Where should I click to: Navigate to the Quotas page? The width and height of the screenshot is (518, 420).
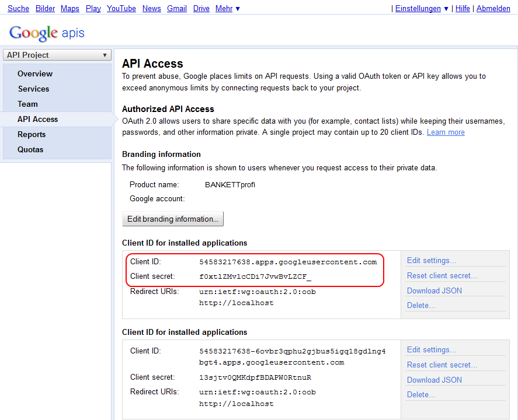point(30,149)
